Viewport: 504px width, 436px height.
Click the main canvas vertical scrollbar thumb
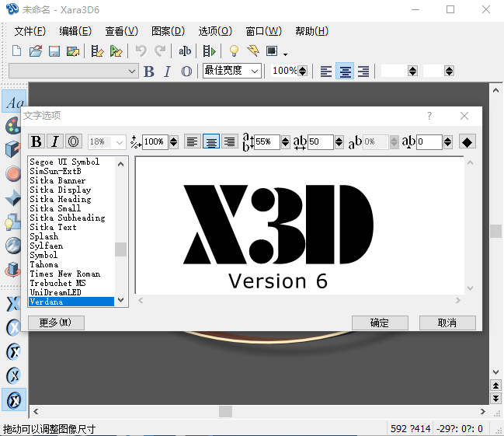pos(496,231)
